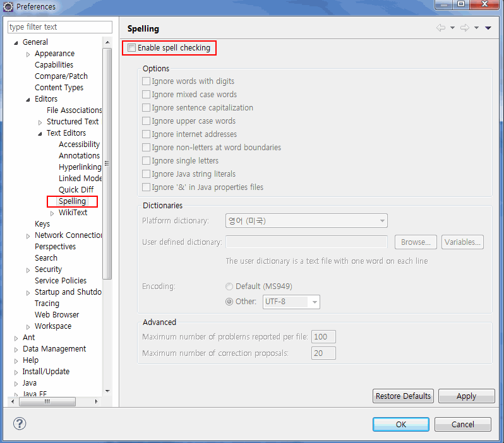The height and width of the screenshot is (443, 504).
Task: Expand the Network Connections node
Action: click(x=28, y=236)
